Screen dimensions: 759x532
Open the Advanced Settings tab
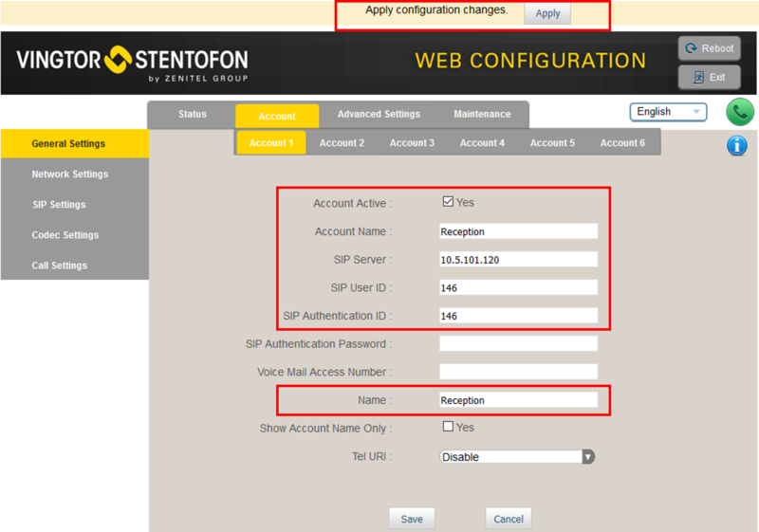click(x=379, y=114)
